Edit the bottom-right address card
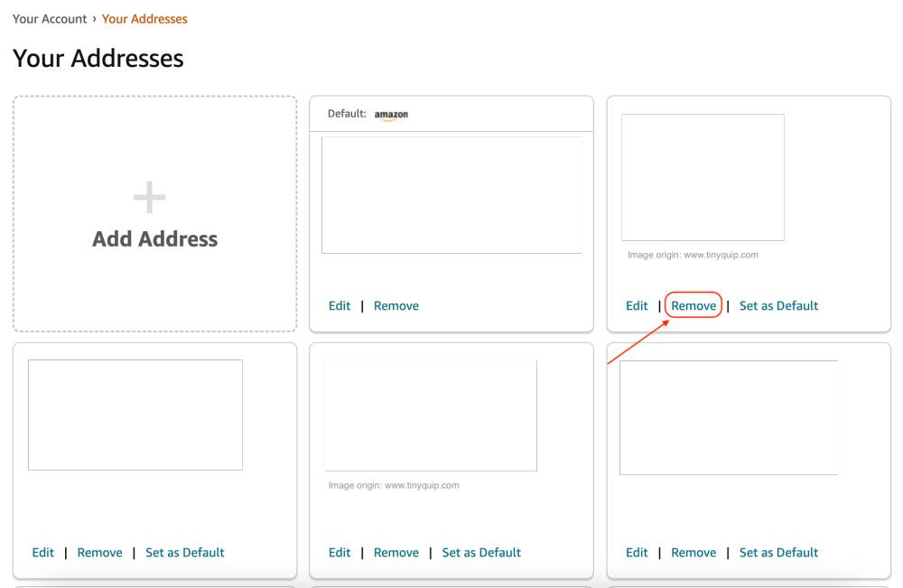Image resolution: width=903 pixels, height=588 pixels. pyautogui.click(x=637, y=552)
